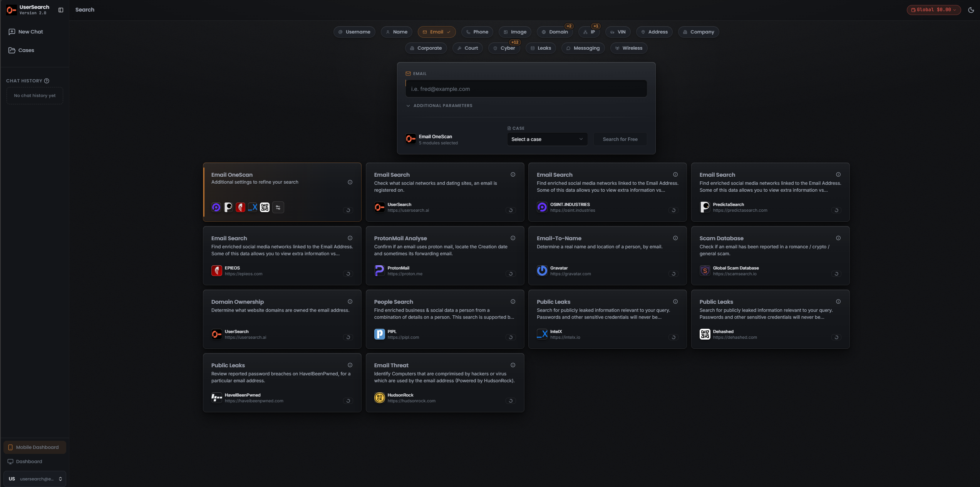Screen dimensions: 980x487
Task: Select the Cyber search tab
Action: (504, 48)
